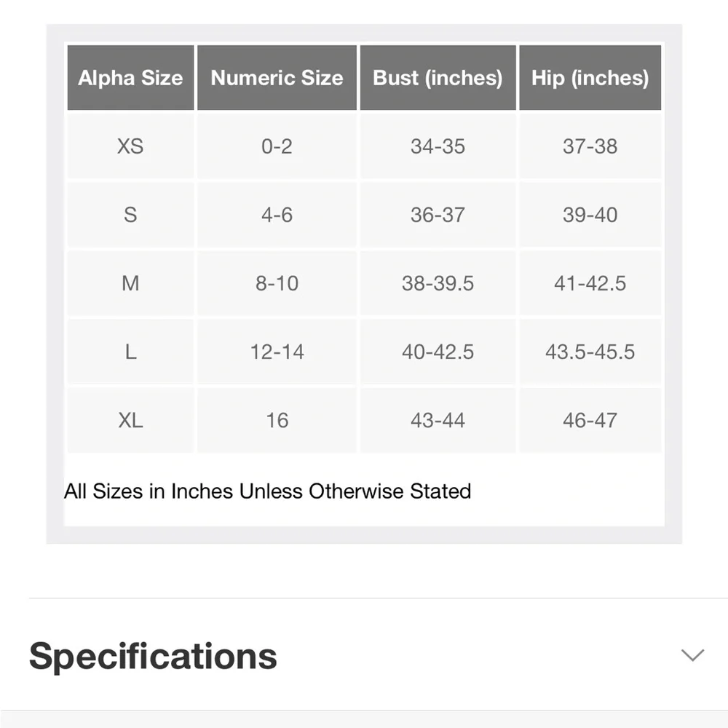The height and width of the screenshot is (728, 728).
Task: Expand the Specifications section chevron
Action: coord(692,655)
